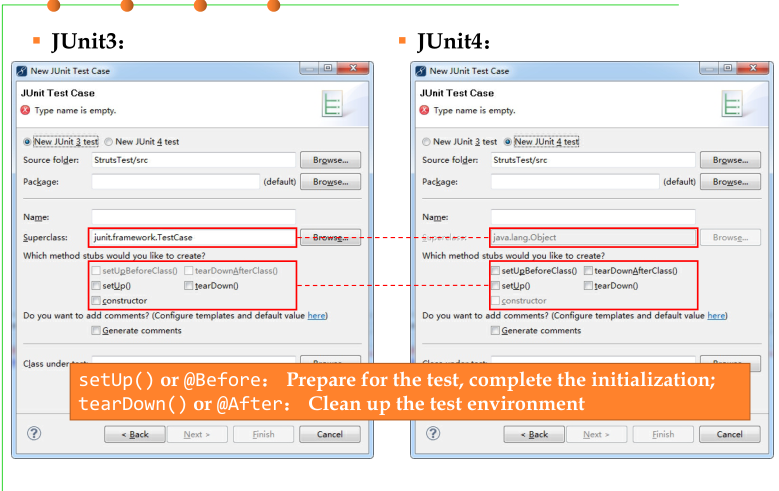779x491 pixels.
Task: Open 'here' templates link in left dialog
Action: point(316,316)
